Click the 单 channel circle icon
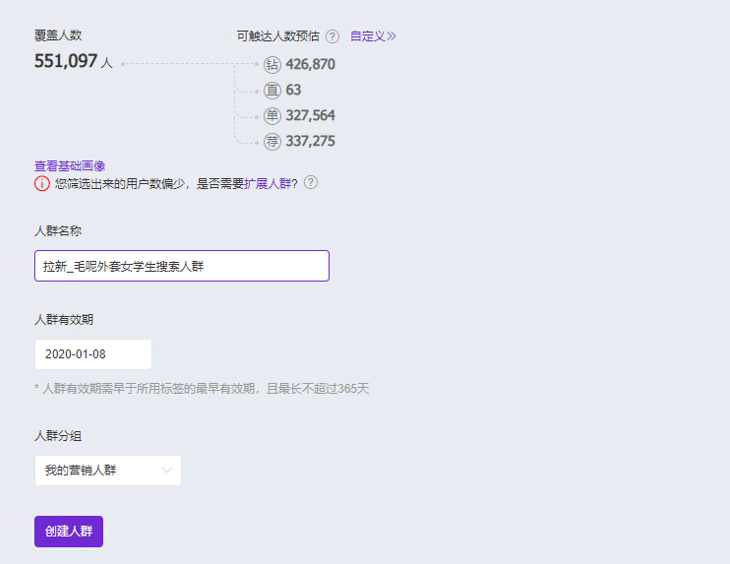This screenshot has height=564, width=730. [272, 116]
